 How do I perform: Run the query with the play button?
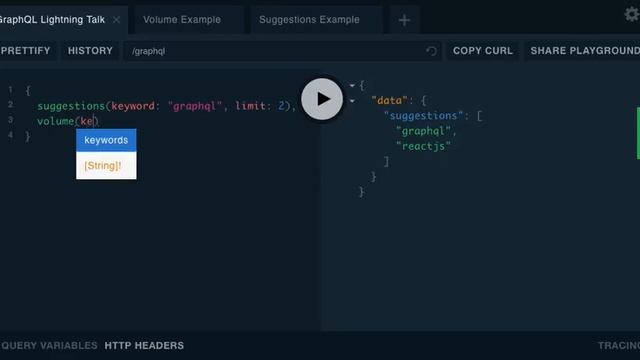pyautogui.click(x=322, y=99)
